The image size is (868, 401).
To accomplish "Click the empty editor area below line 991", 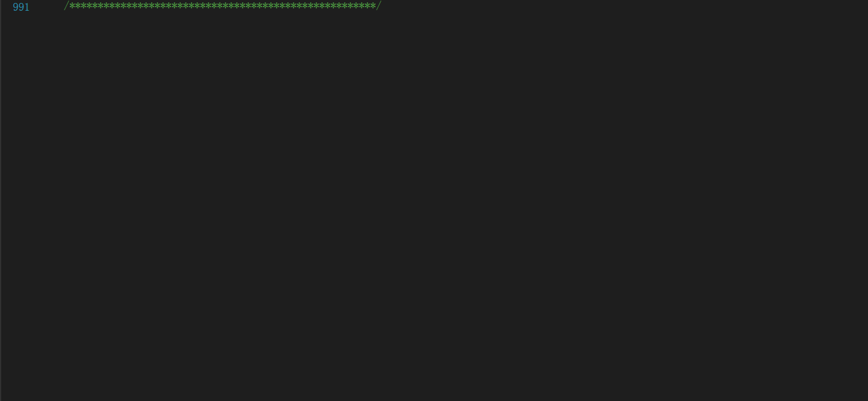I will 434,206.
